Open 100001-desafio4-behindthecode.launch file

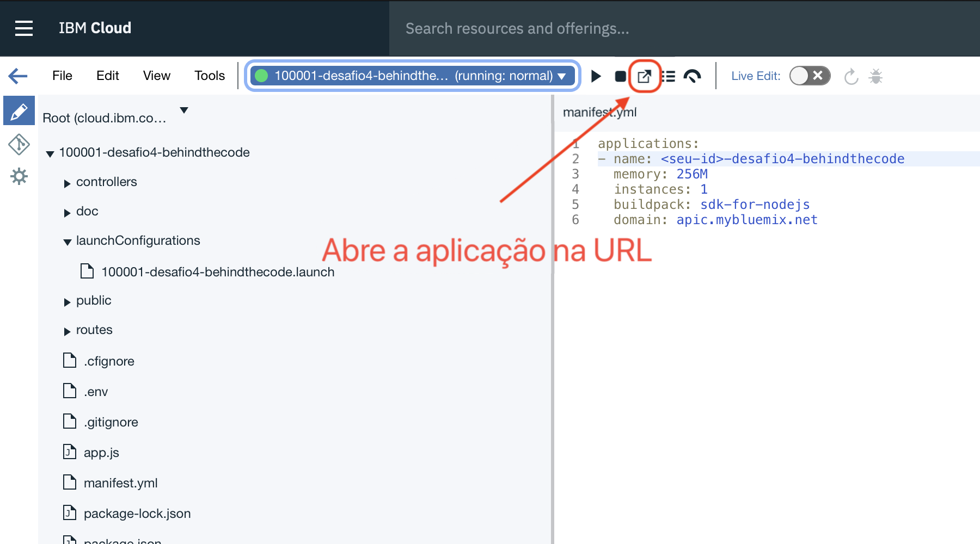tap(218, 272)
